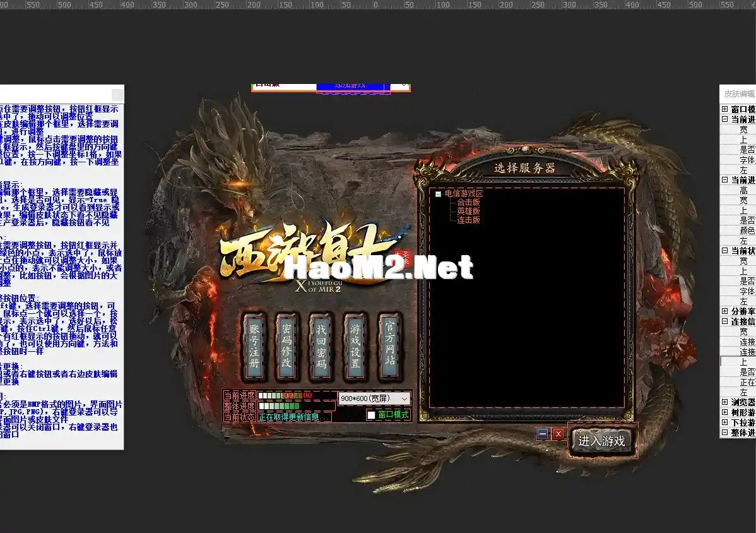This screenshot has height=533, width=756.
Task: Select the 合击版 server entry
Action: pos(469,203)
